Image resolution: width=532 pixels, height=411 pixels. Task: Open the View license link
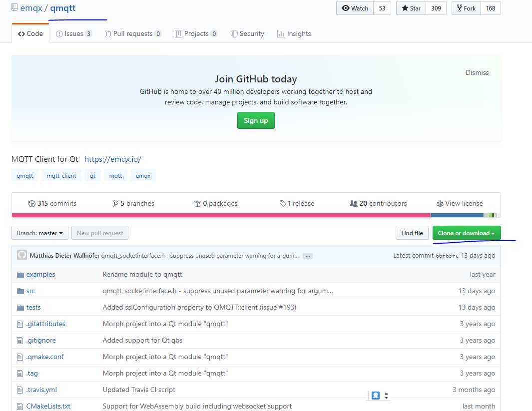460,203
